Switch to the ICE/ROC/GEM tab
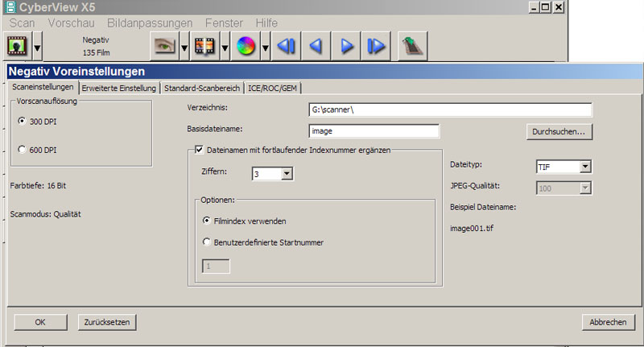The image size is (644, 347). click(x=274, y=88)
